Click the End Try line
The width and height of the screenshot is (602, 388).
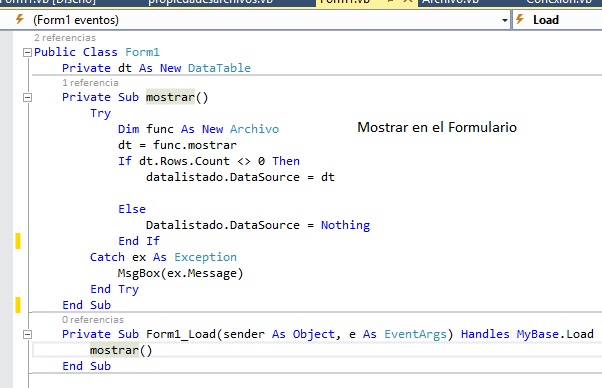114,289
